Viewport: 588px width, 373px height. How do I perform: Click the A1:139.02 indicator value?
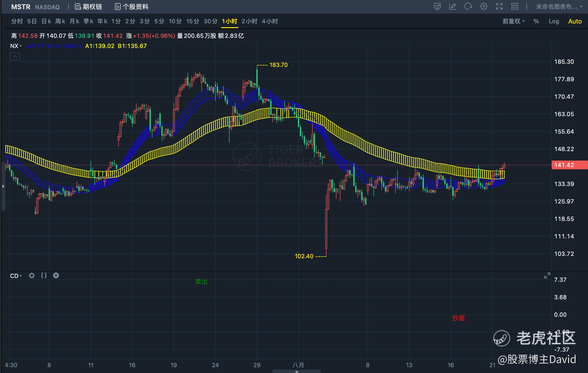pos(100,46)
